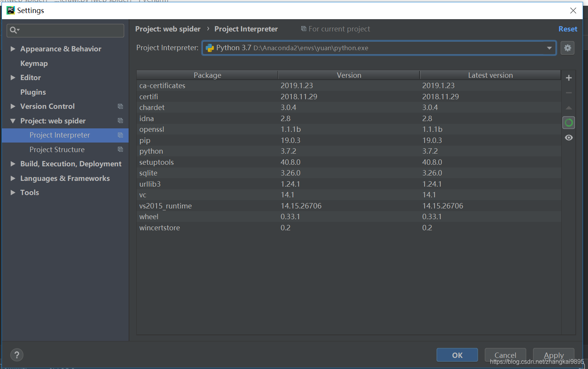588x369 pixels.
Task: Click the Version column header
Action: pyautogui.click(x=349, y=75)
